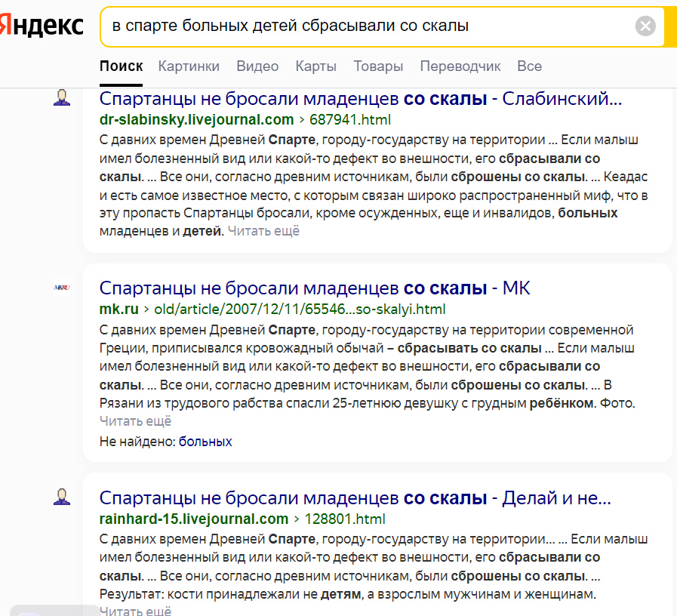Open the Делай и не... result title
The image size is (677, 616).
(x=355, y=498)
